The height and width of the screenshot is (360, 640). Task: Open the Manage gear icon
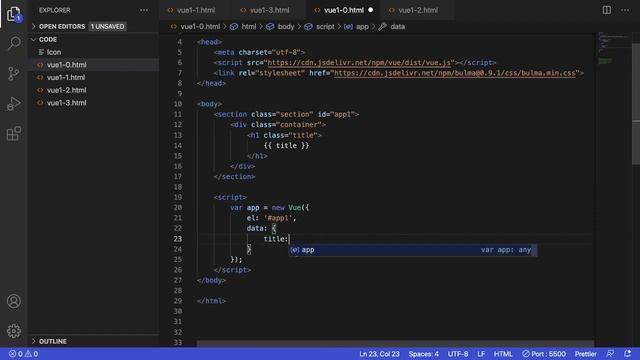pyautogui.click(x=13, y=331)
